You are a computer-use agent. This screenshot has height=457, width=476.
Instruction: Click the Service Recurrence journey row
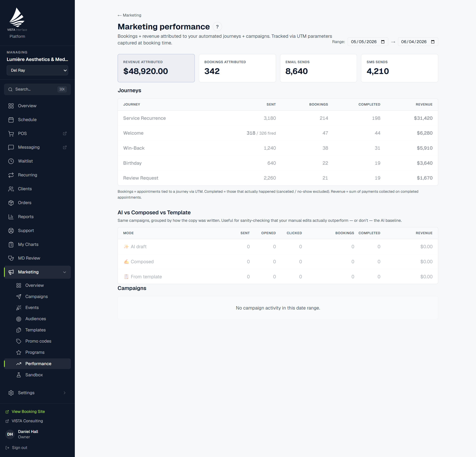coord(278,118)
